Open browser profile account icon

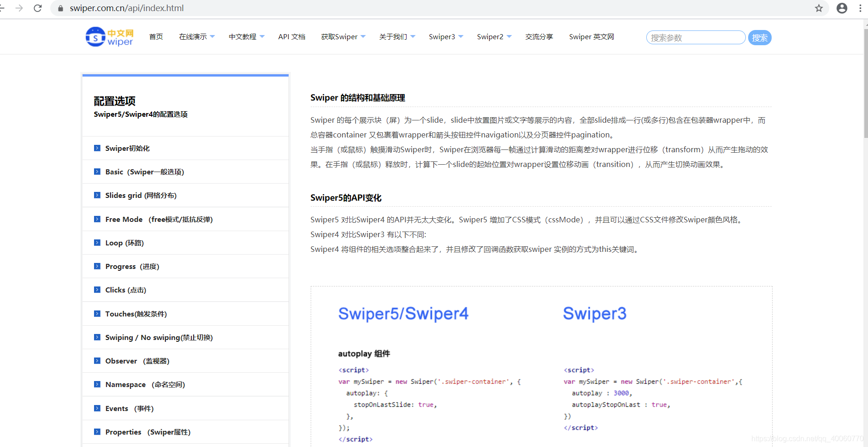pyautogui.click(x=842, y=8)
